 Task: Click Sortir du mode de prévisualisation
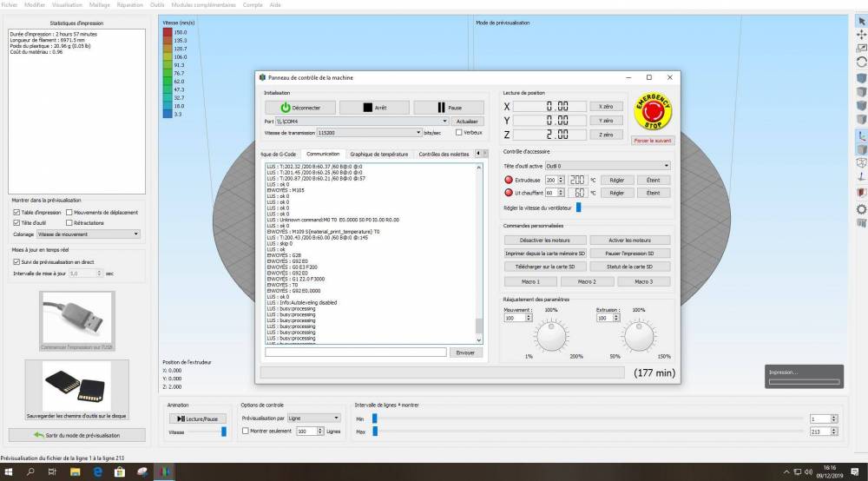[x=76, y=435]
